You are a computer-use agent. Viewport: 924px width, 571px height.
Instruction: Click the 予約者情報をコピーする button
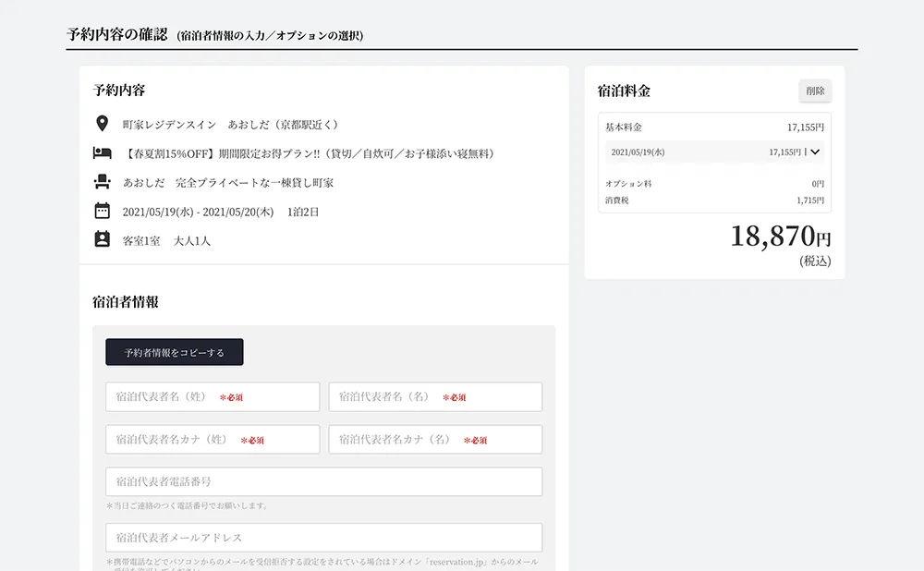pos(174,352)
